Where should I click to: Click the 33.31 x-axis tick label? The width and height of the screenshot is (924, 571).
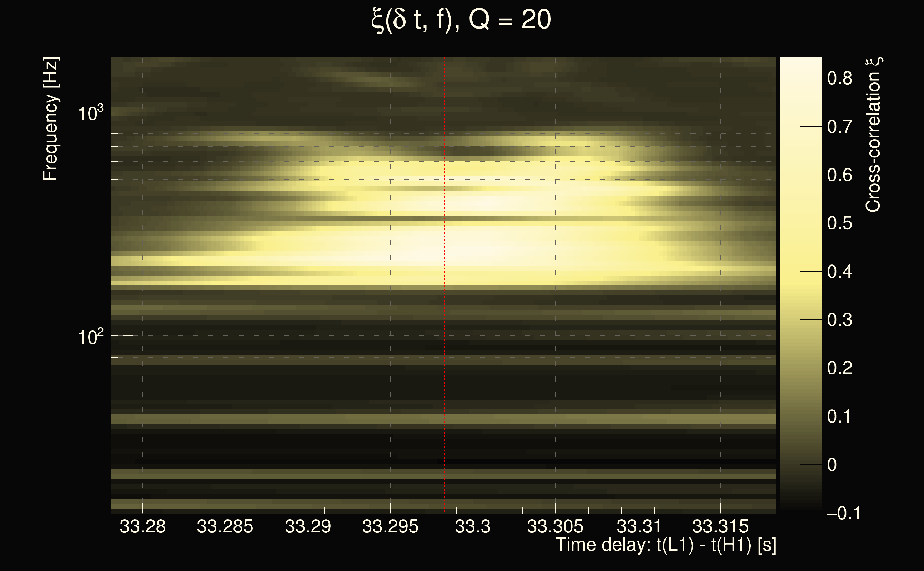click(x=639, y=526)
